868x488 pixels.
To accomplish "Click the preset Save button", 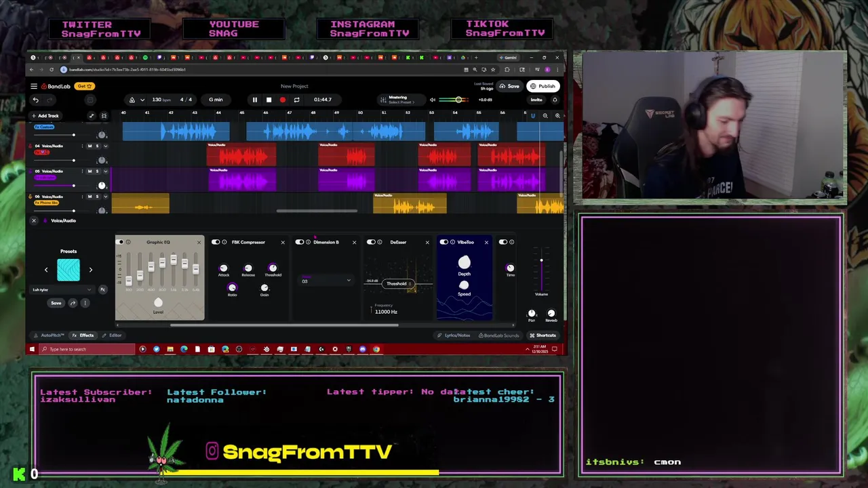I will tap(56, 303).
